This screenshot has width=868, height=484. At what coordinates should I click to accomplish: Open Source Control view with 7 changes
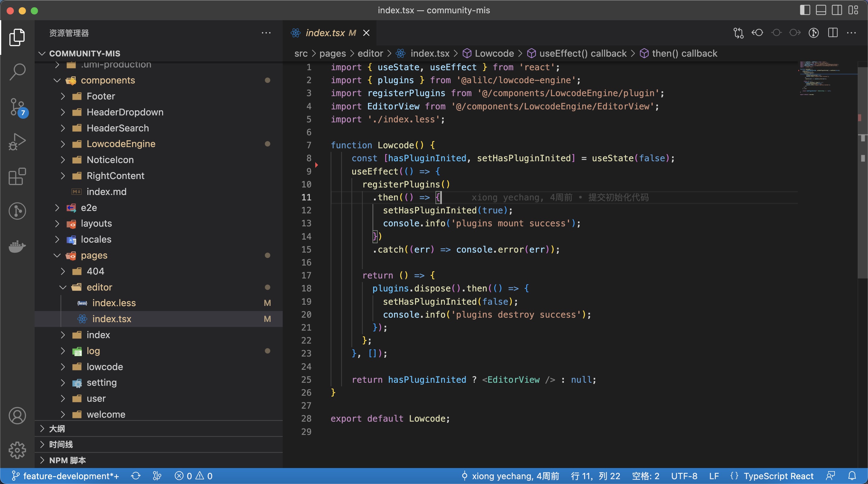(x=17, y=107)
